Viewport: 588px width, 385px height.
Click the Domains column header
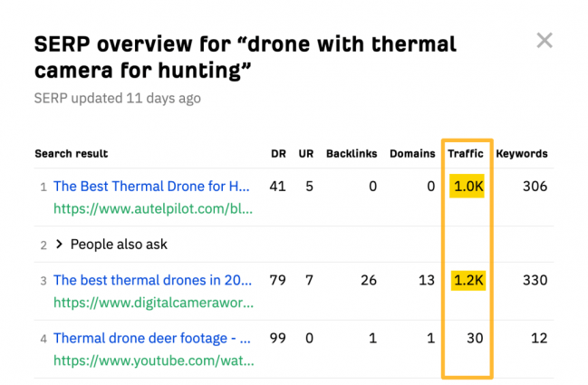click(x=412, y=154)
